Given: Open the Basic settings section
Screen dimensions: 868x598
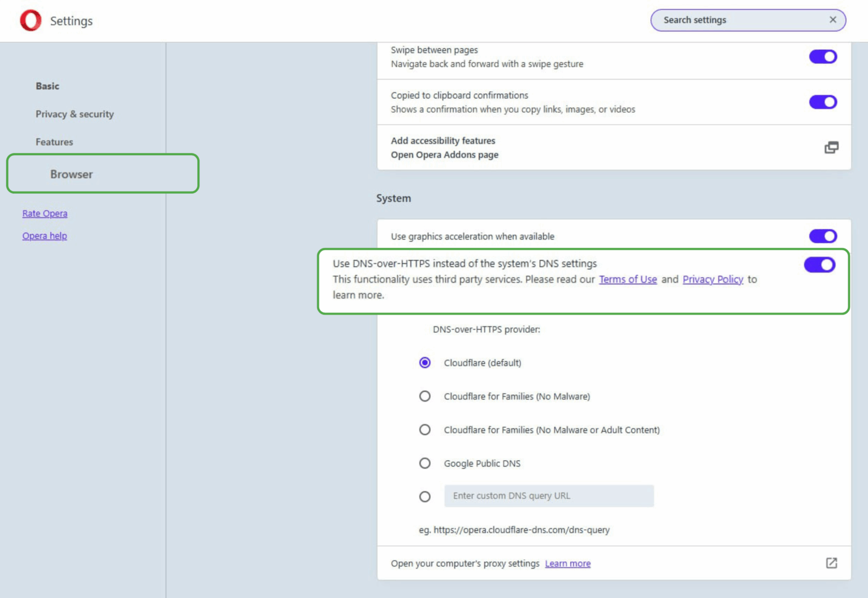Looking at the screenshot, I should tap(47, 86).
